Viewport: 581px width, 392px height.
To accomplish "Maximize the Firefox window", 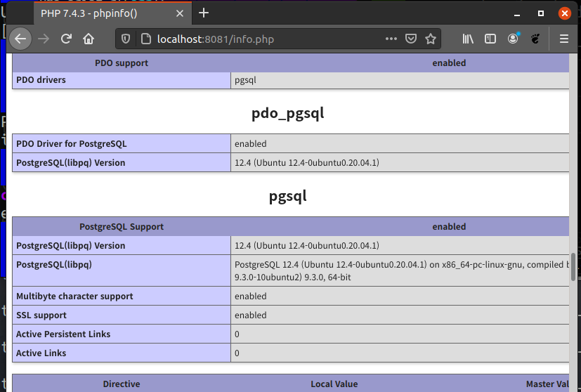I will pos(541,13).
